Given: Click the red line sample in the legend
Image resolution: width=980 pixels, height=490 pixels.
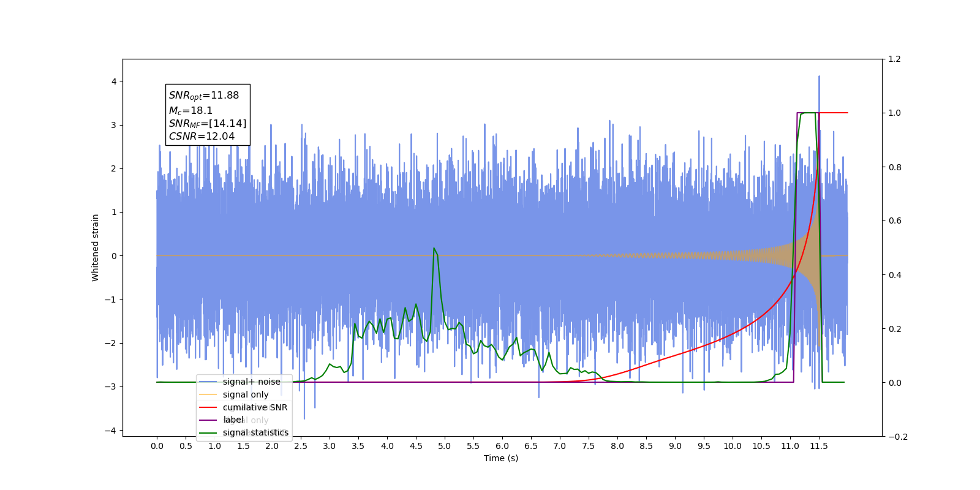Looking at the screenshot, I should pyautogui.click(x=208, y=407).
